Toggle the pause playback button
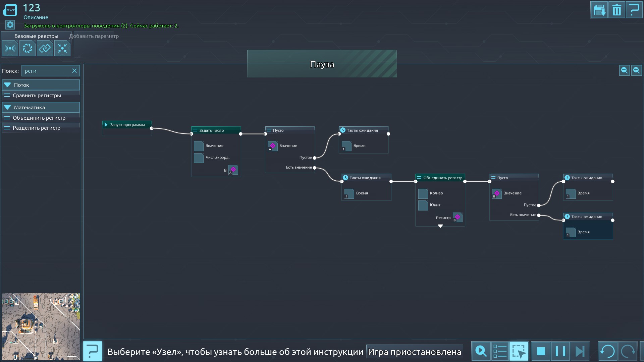644x362 pixels. coord(560,351)
